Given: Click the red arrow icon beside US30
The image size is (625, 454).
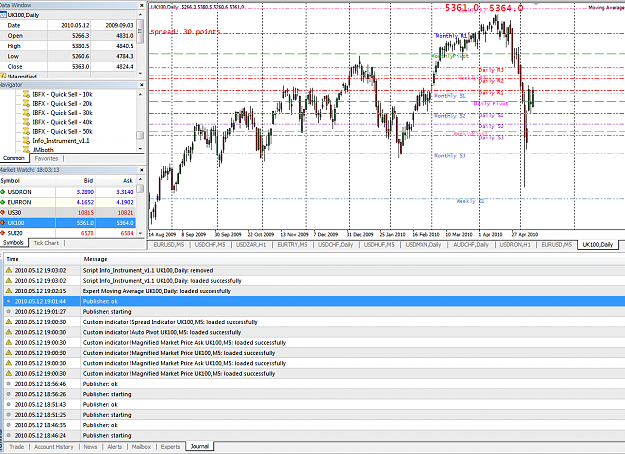Looking at the screenshot, I should (x=3, y=212).
